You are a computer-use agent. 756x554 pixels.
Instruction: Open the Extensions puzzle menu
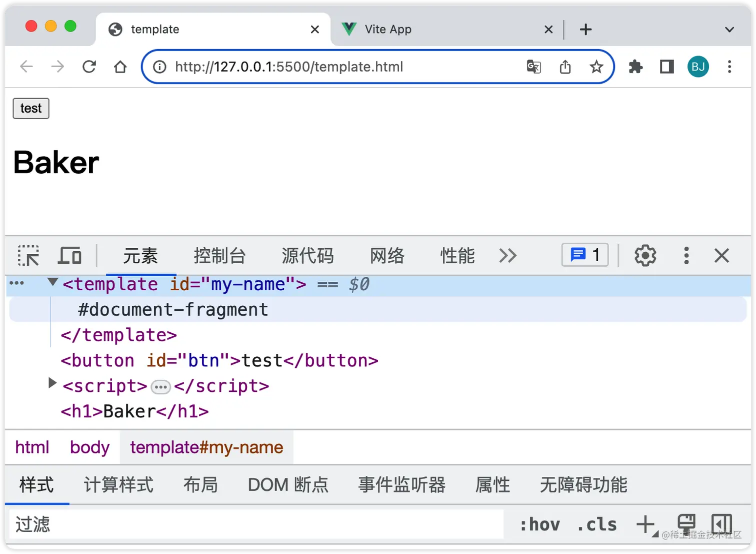point(635,67)
